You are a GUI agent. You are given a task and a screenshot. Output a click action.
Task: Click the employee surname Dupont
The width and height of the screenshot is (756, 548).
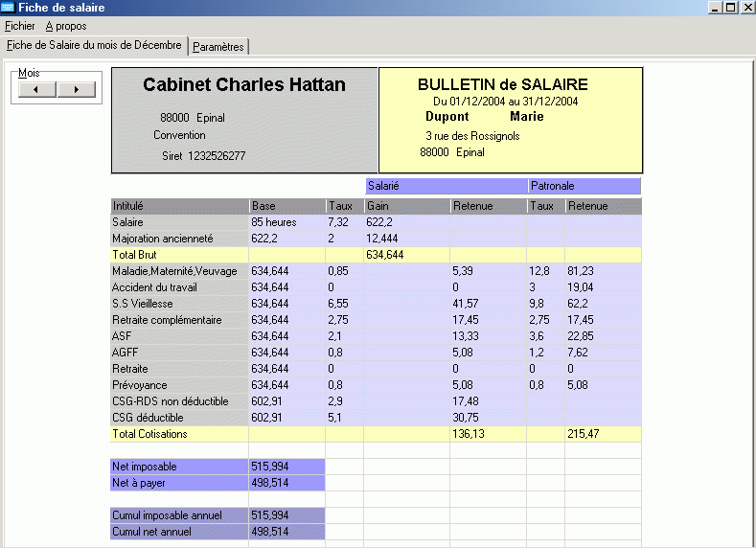[x=447, y=117]
